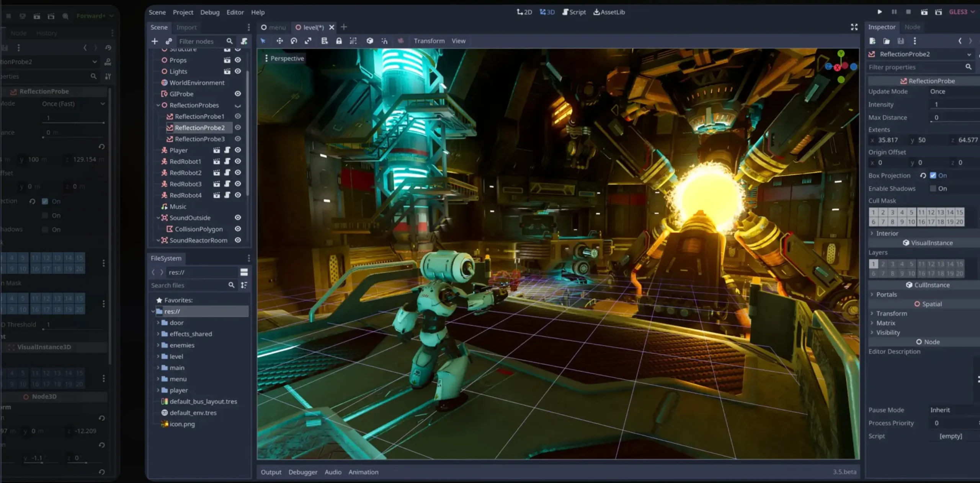This screenshot has height=483, width=980.
Task: Toggle visibility of Lights node
Action: click(238, 71)
